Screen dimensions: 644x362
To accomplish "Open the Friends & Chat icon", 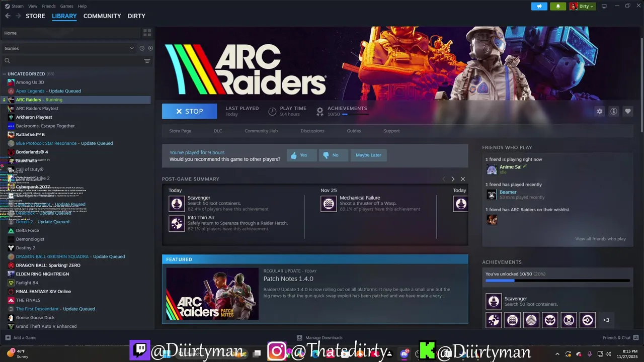I will [x=636, y=337].
